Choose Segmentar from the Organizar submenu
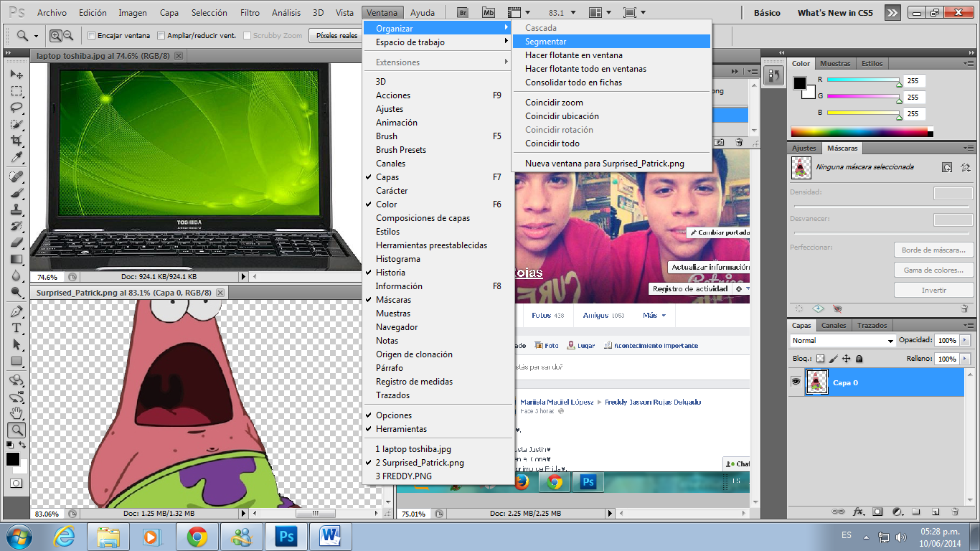This screenshot has height=551, width=980. pyautogui.click(x=611, y=42)
